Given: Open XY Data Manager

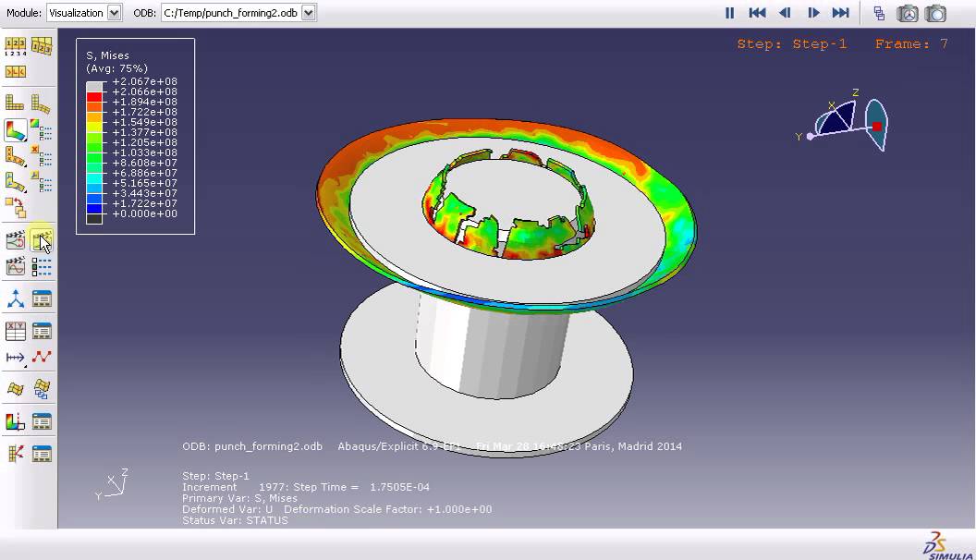Looking at the screenshot, I should [x=42, y=331].
